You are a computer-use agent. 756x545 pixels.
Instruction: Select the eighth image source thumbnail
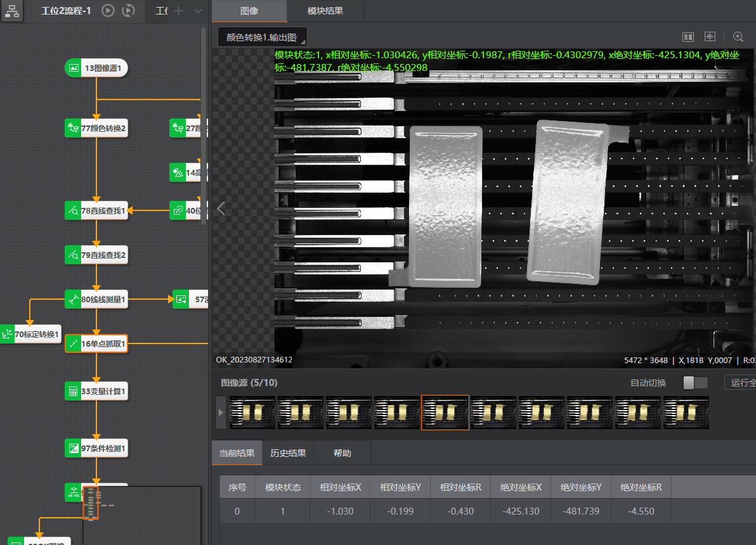coord(590,413)
